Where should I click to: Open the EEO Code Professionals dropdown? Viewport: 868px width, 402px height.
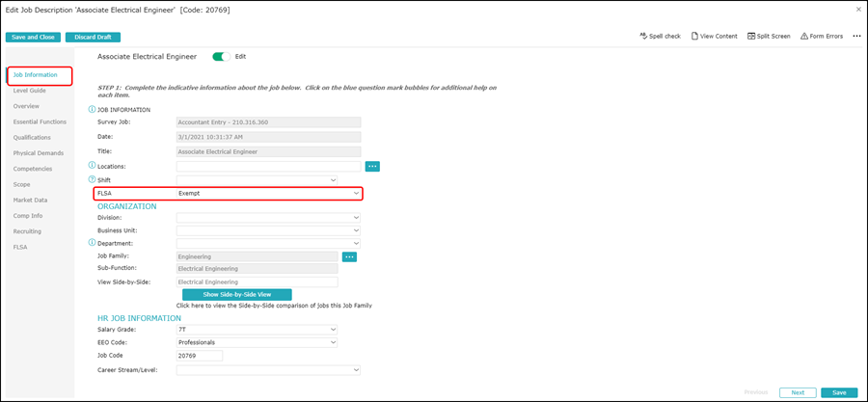point(257,342)
